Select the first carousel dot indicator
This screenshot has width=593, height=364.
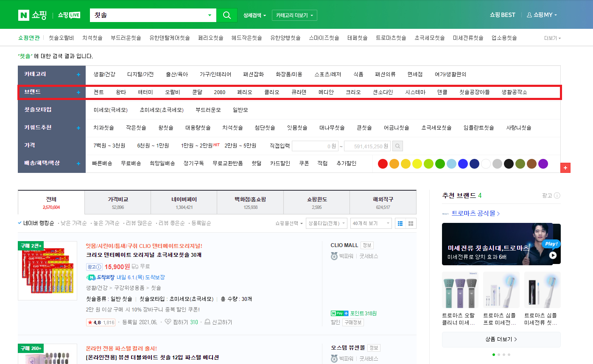pyautogui.click(x=493, y=354)
